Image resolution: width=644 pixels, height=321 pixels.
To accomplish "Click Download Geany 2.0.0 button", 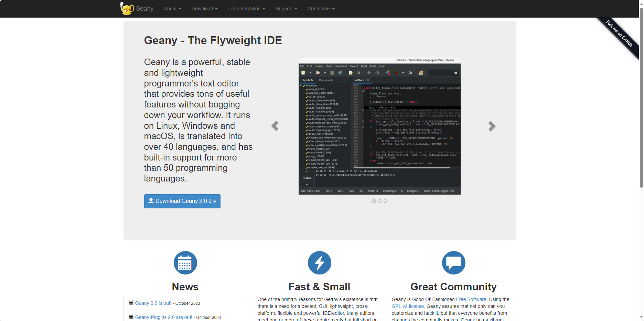I will coord(182,201).
